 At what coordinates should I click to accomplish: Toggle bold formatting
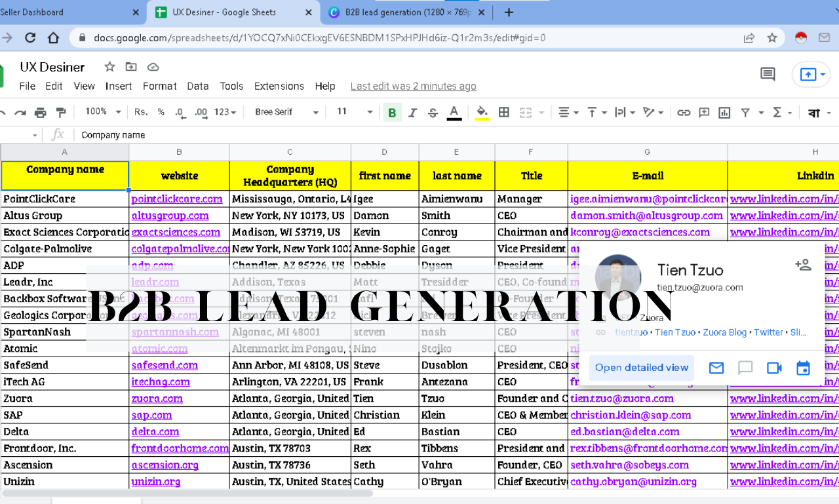pos(392,112)
